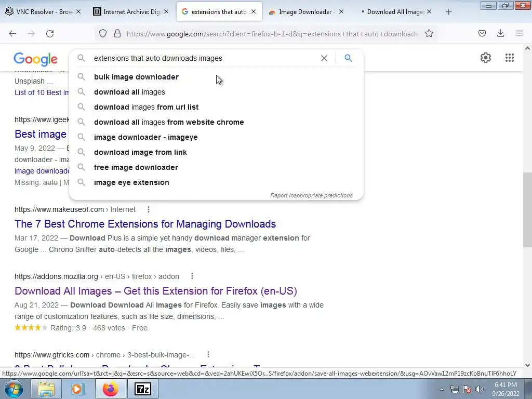
Task: Launch media player from taskbar
Action: click(77, 389)
